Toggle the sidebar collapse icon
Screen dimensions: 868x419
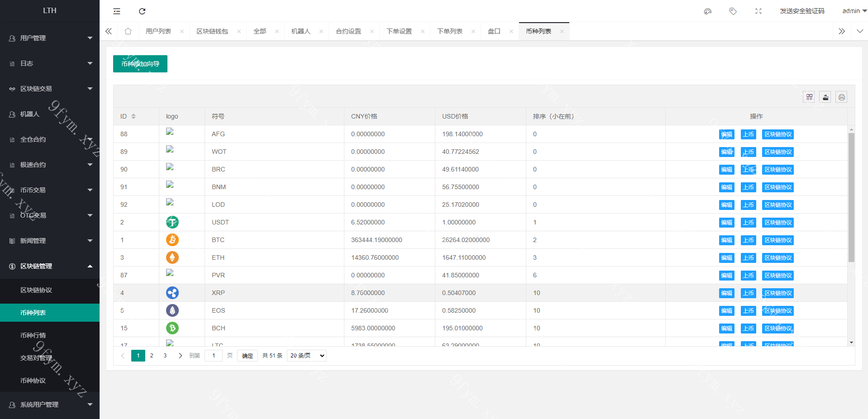[117, 11]
